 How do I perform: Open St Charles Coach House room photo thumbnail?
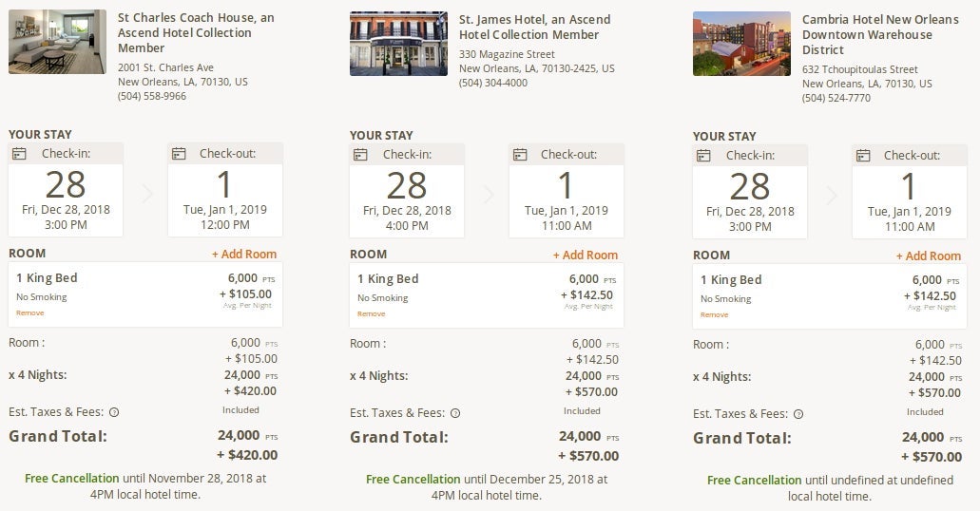[57, 42]
